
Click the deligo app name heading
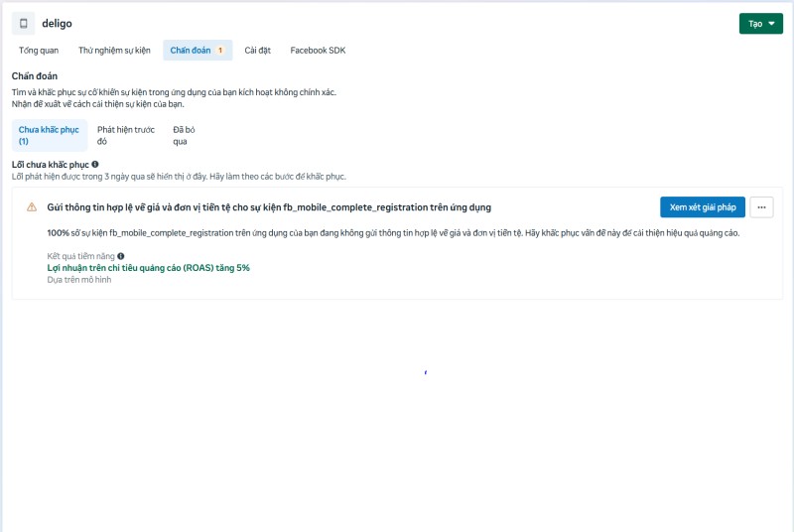(x=57, y=23)
